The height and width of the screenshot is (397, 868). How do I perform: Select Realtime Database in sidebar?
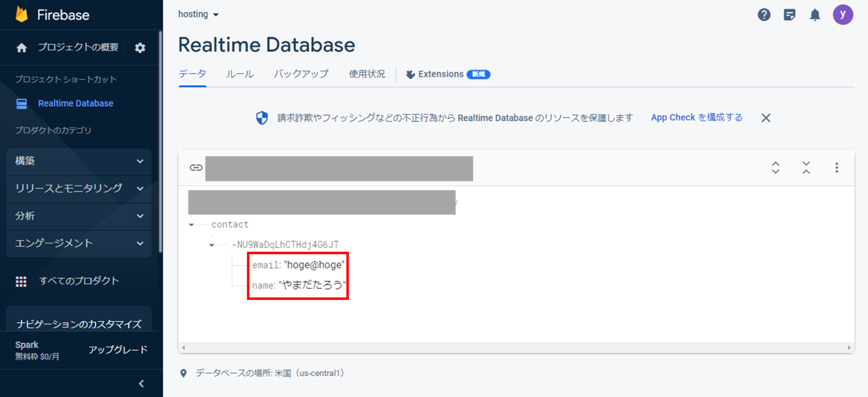tap(75, 103)
